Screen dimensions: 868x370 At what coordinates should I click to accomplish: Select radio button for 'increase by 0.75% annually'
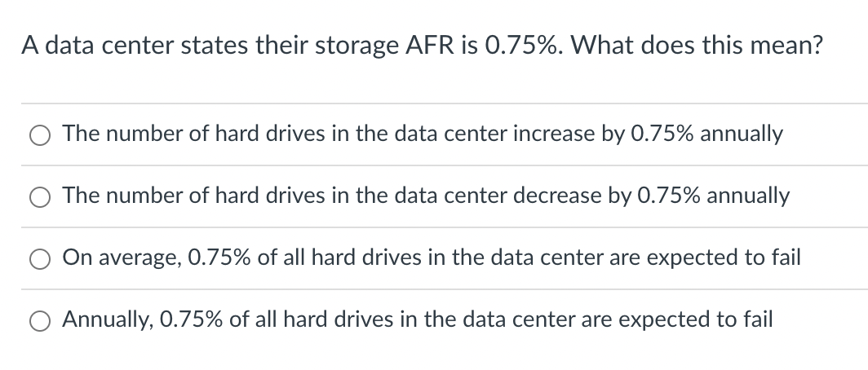[40, 135]
